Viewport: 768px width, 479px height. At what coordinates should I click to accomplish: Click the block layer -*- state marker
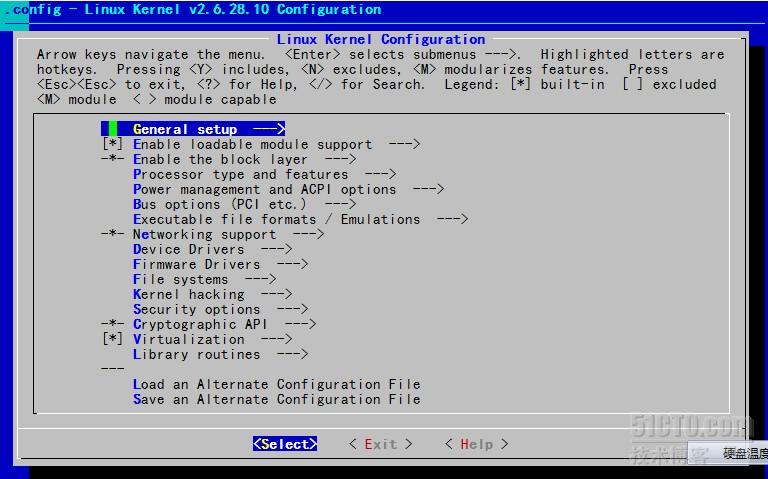point(112,159)
